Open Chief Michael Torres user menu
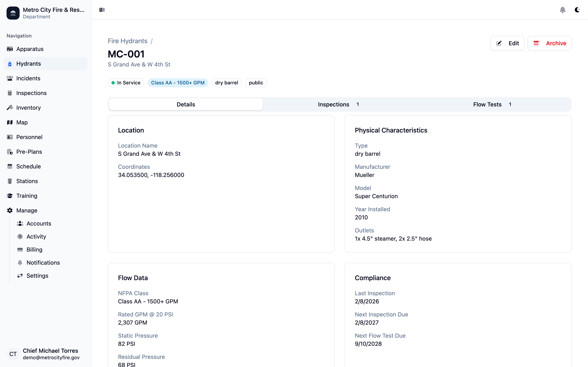Image resolution: width=588 pixels, height=367 pixels. point(46,354)
